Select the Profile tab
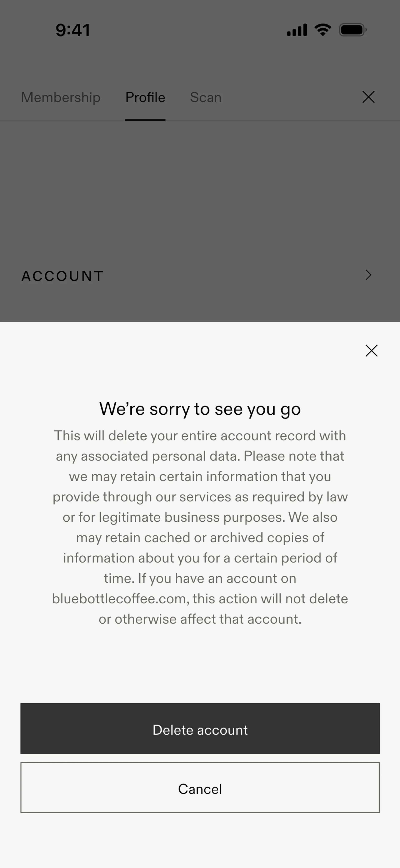 [x=145, y=97]
